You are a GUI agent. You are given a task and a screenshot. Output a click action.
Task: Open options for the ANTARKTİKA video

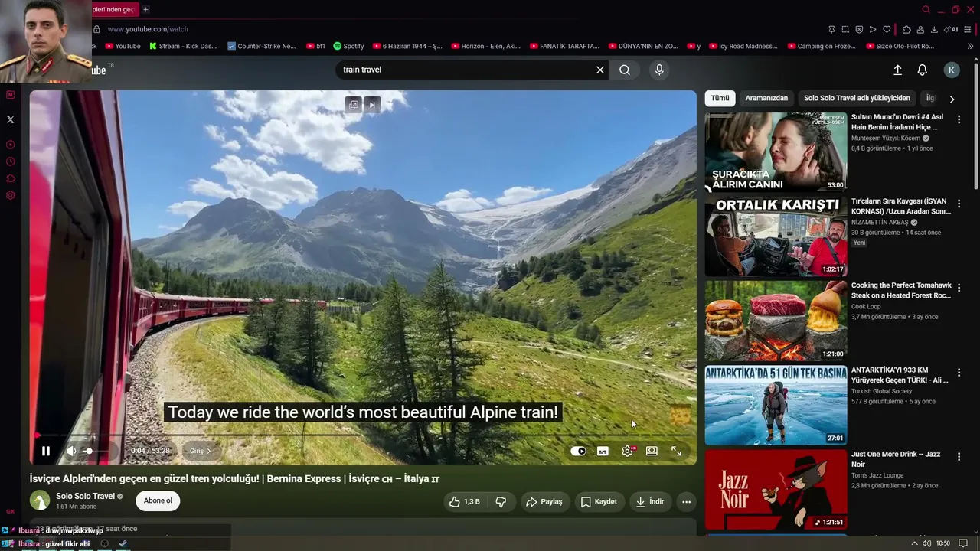pos(959,372)
